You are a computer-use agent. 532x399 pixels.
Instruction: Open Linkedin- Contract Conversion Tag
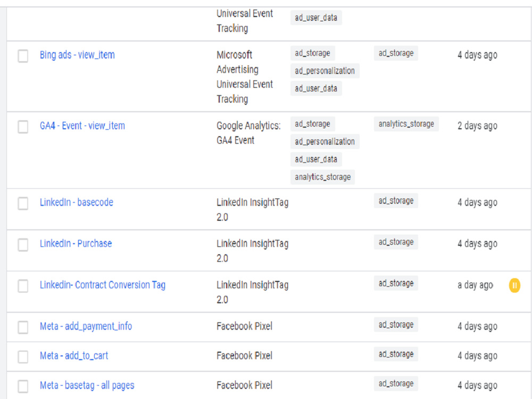click(x=103, y=285)
